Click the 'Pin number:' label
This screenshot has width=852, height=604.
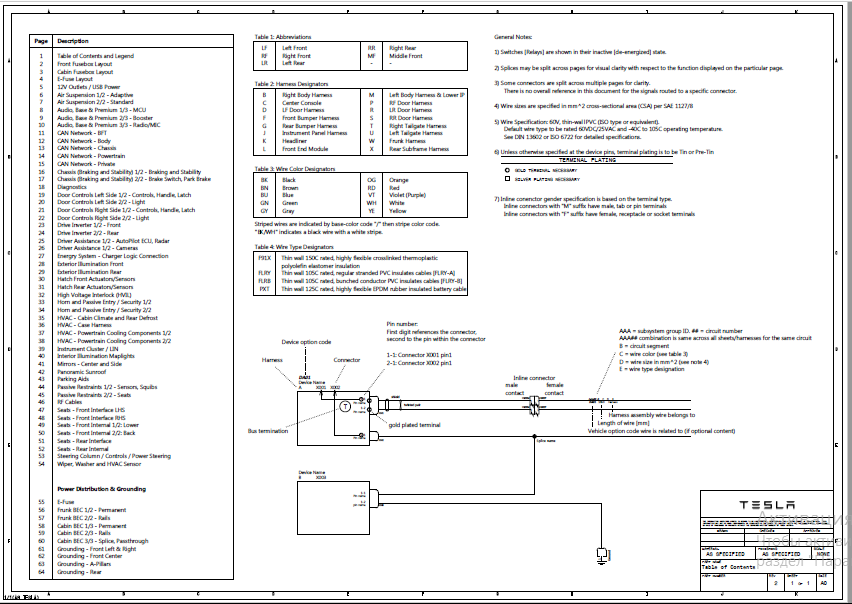point(403,324)
